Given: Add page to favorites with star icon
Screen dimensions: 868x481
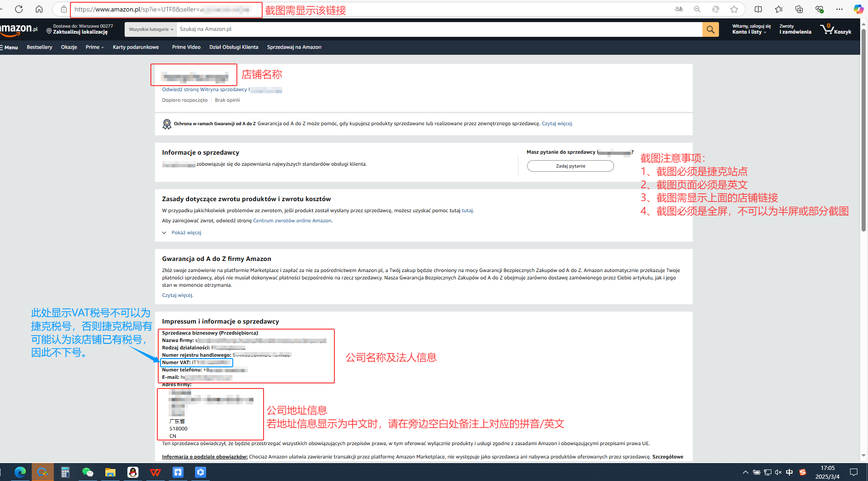Looking at the screenshot, I should [x=734, y=9].
